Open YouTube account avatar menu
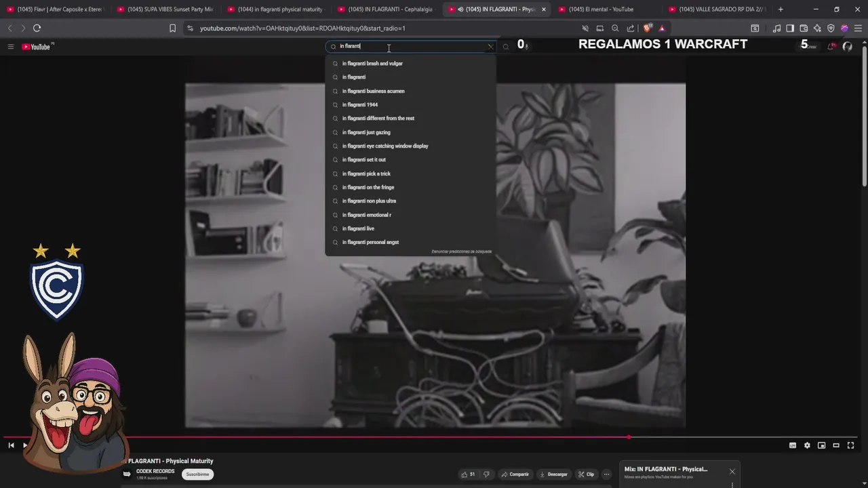 point(847,46)
